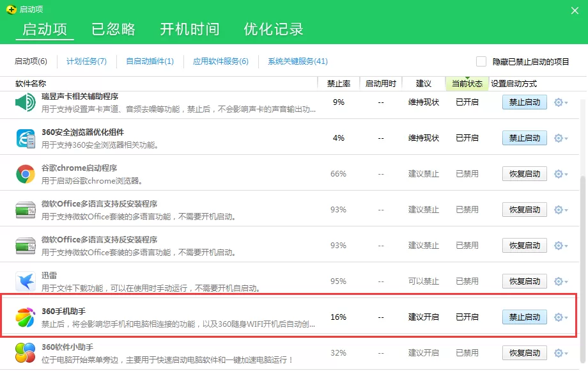Sort by the 软件名称 column header

pyautogui.click(x=31, y=84)
